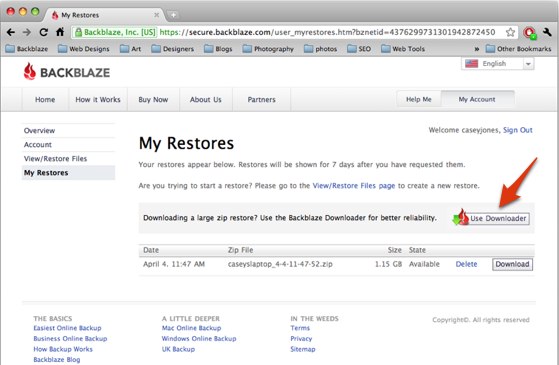Open About Us navigation item
Viewport: 559px width, 365px height.
tap(206, 100)
